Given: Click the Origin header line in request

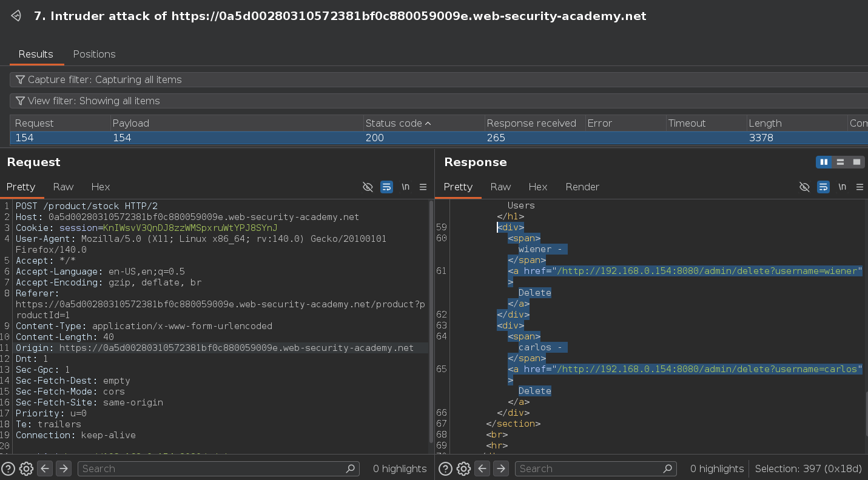Looking at the screenshot, I should pos(215,348).
